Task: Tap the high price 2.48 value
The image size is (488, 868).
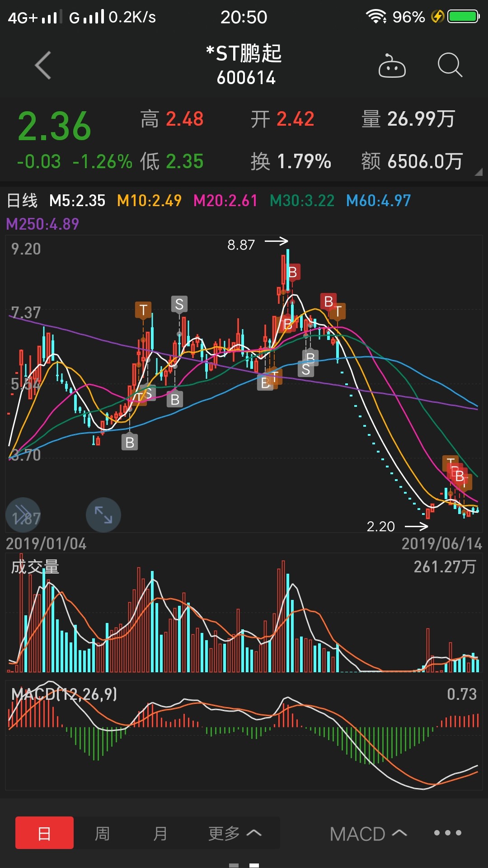Action: (x=184, y=119)
